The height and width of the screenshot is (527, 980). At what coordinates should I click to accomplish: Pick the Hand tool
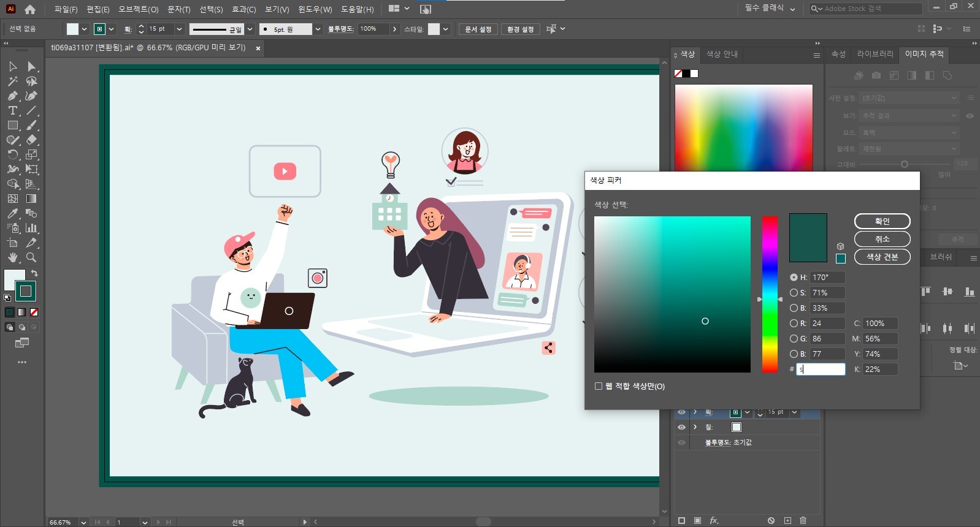(x=12, y=258)
